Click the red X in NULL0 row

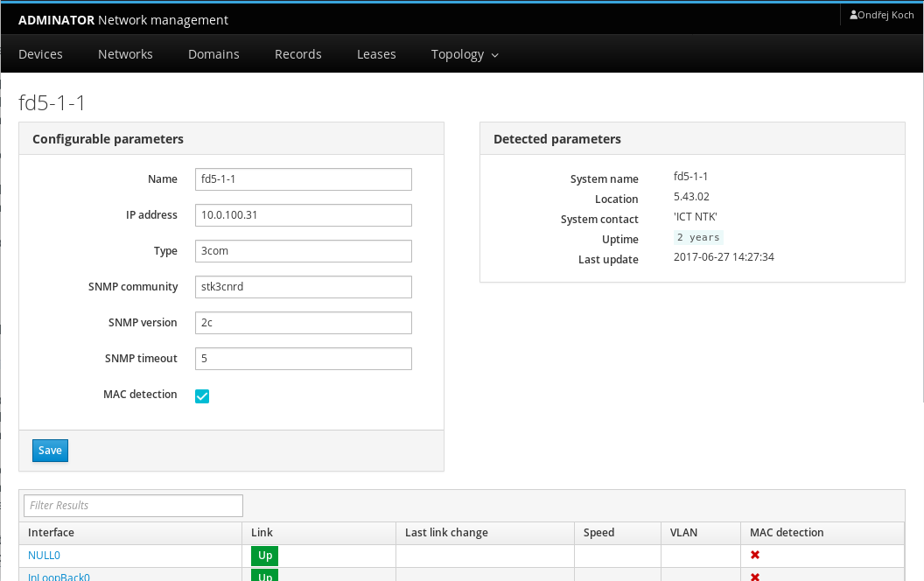click(754, 555)
